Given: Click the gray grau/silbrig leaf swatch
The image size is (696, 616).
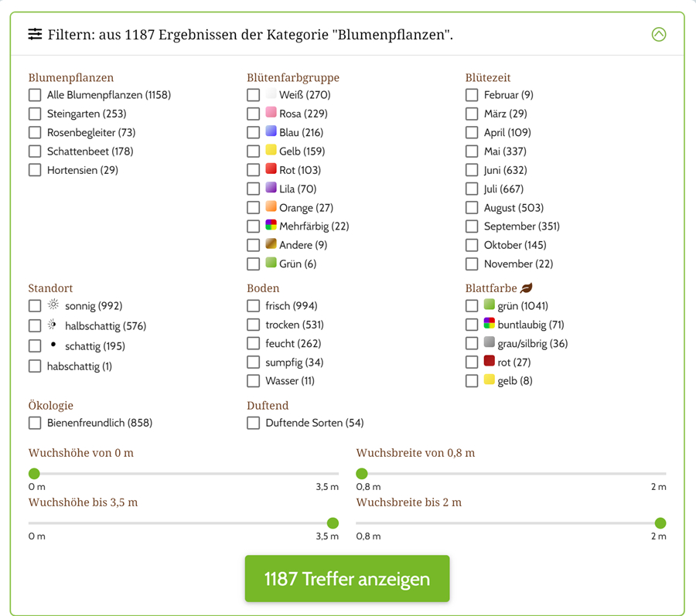Looking at the screenshot, I should [x=489, y=342].
